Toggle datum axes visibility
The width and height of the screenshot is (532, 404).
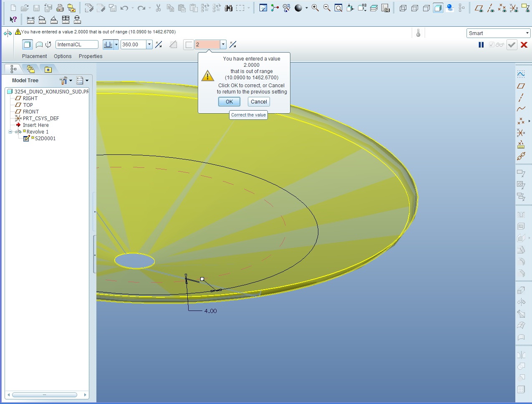pos(491,8)
